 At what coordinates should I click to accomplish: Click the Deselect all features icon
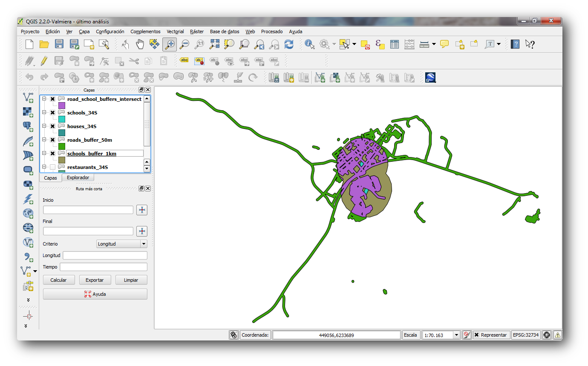point(365,44)
